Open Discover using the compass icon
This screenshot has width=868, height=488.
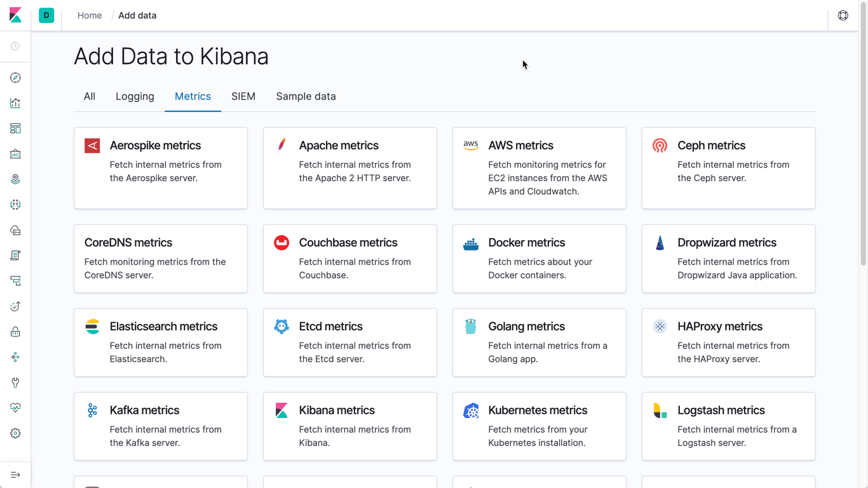(15, 78)
